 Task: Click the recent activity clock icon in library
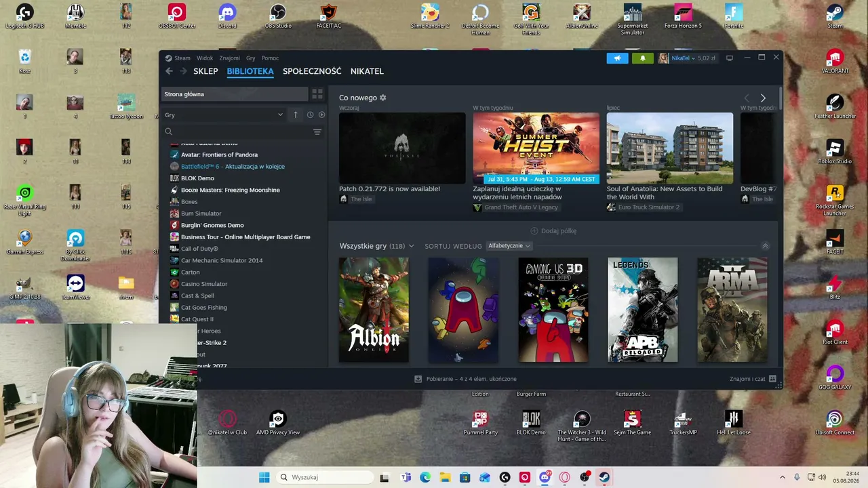pos(310,115)
